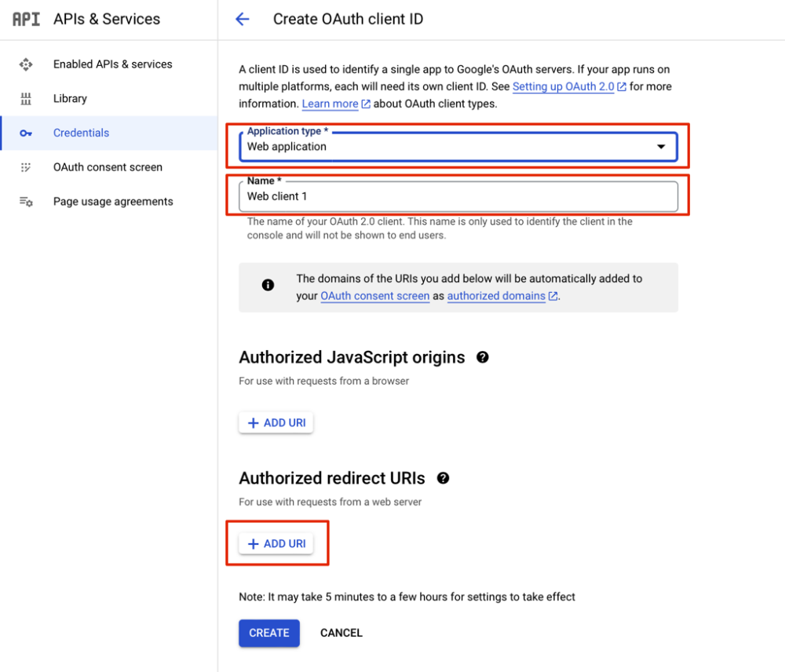Click the Page usage agreements icon
The height and width of the screenshot is (672, 785).
tap(26, 201)
